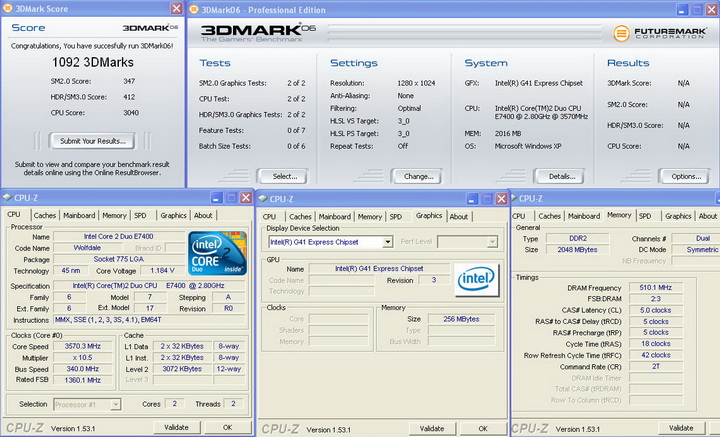
Task: Click GPU Name Intel(R) G41 Express Chipset field
Action: click(379, 269)
